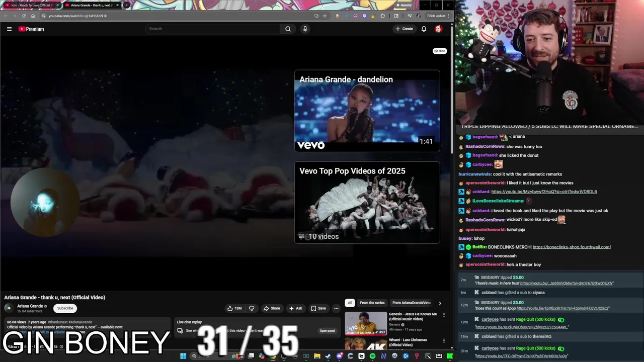Image resolution: width=644 pixels, height=362 pixels.
Task: Reload the YouTube page
Action: click(x=24, y=16)
